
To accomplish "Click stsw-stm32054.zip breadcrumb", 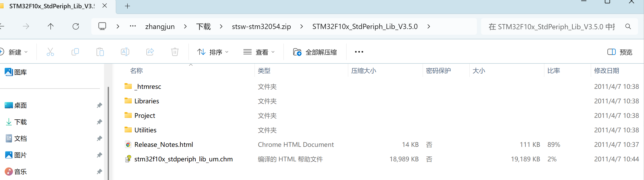I will point(261,26).
